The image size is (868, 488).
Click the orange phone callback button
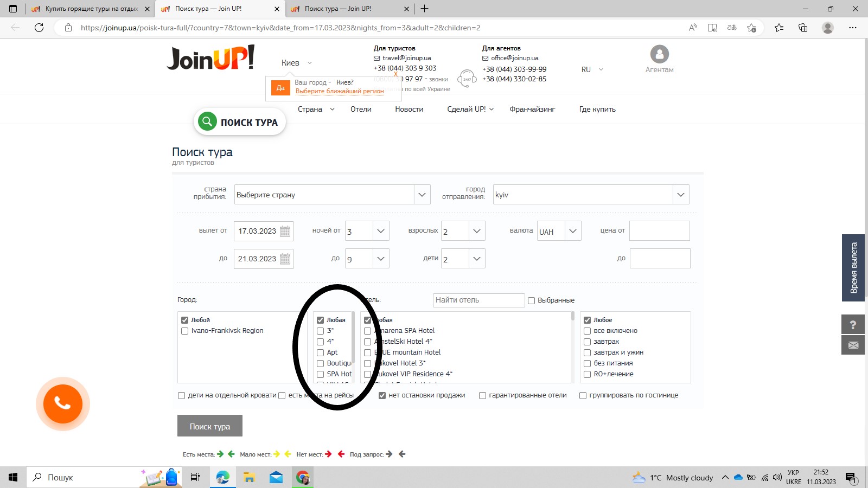[x=62, y=404]
